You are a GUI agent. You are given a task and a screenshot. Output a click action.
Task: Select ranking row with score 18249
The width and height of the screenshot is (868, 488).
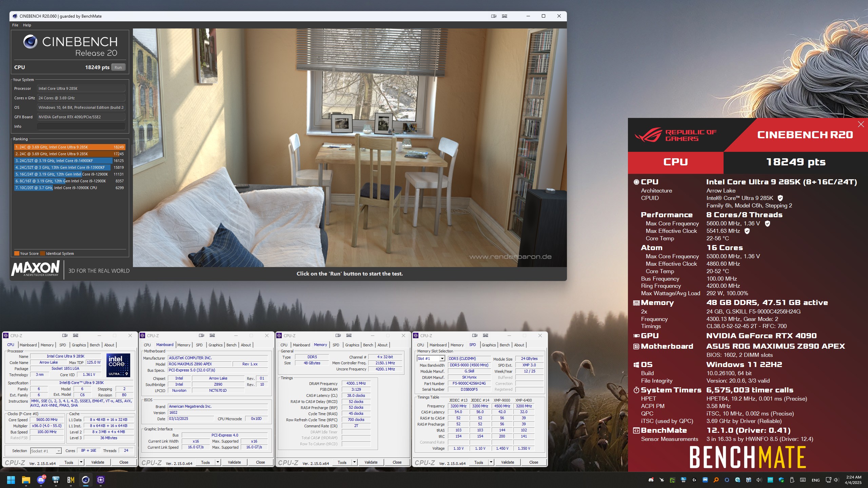(70, 147)
